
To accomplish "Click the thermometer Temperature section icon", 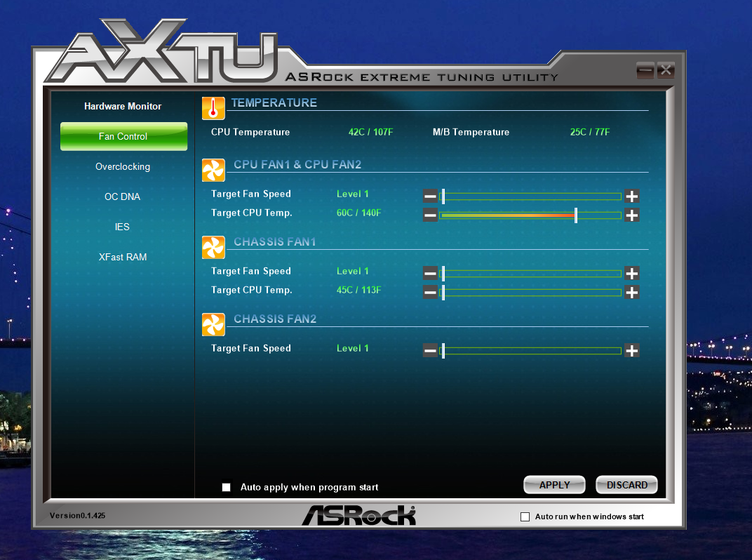I will click(213, 108).
